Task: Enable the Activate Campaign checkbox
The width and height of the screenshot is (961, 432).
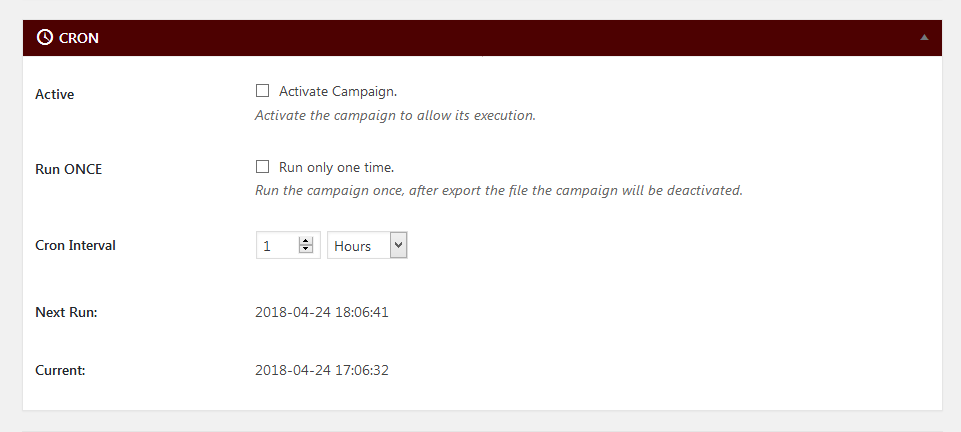Action: [x=262, y=91]
